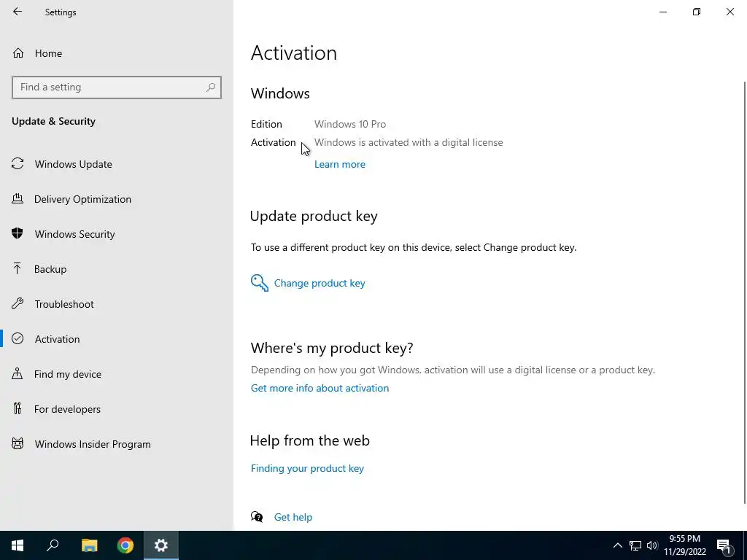Select Activation in the sidebar
This screenshot has height=560, width=747.
click(x=57, y=339)
